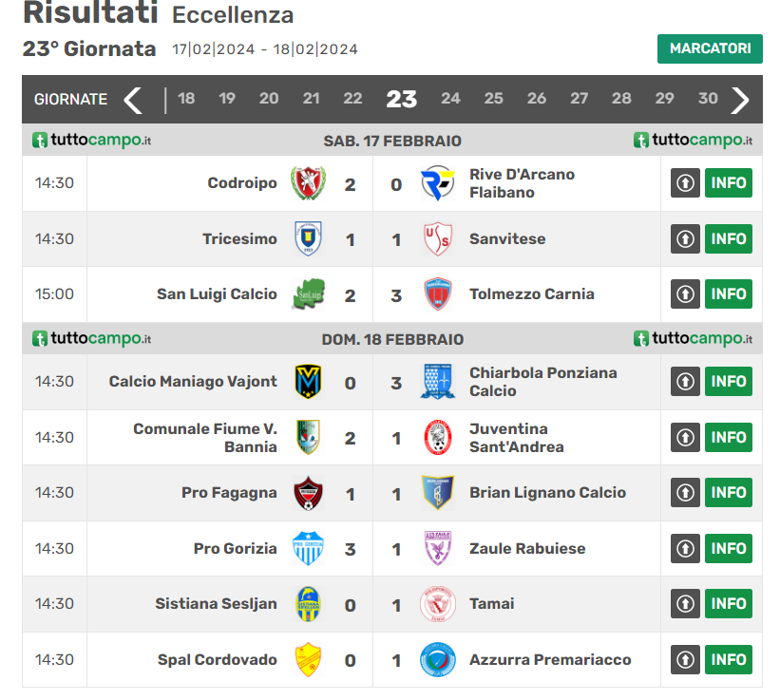
Task: Click the Pro Gorizia striped crest
Action: (x=308, y=548)
